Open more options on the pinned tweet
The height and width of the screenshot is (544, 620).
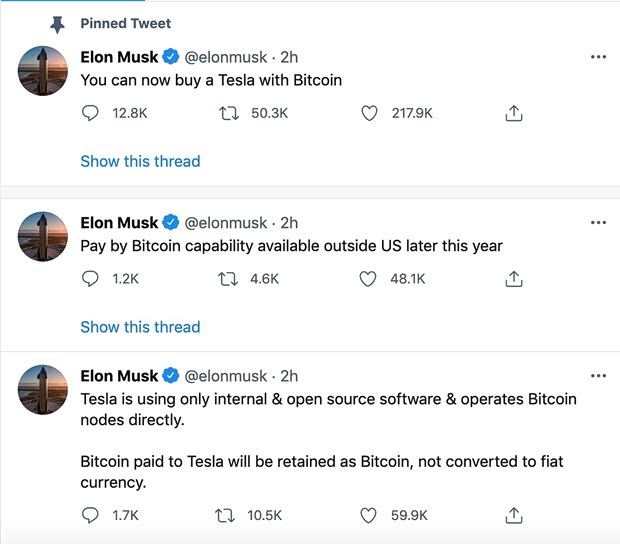coord(598,57)
